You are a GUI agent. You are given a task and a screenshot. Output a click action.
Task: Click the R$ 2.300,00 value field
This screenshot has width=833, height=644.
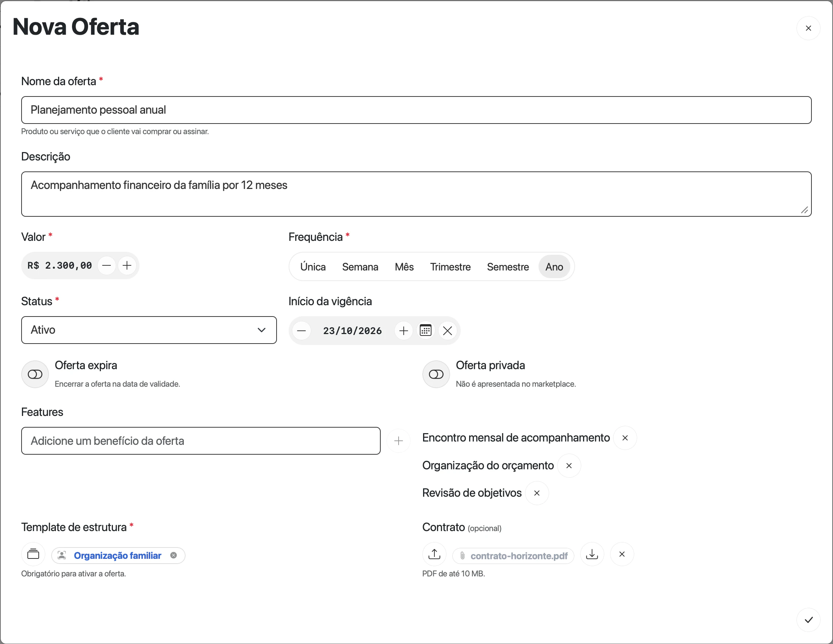pyautogui.click(x=60, y=265)
